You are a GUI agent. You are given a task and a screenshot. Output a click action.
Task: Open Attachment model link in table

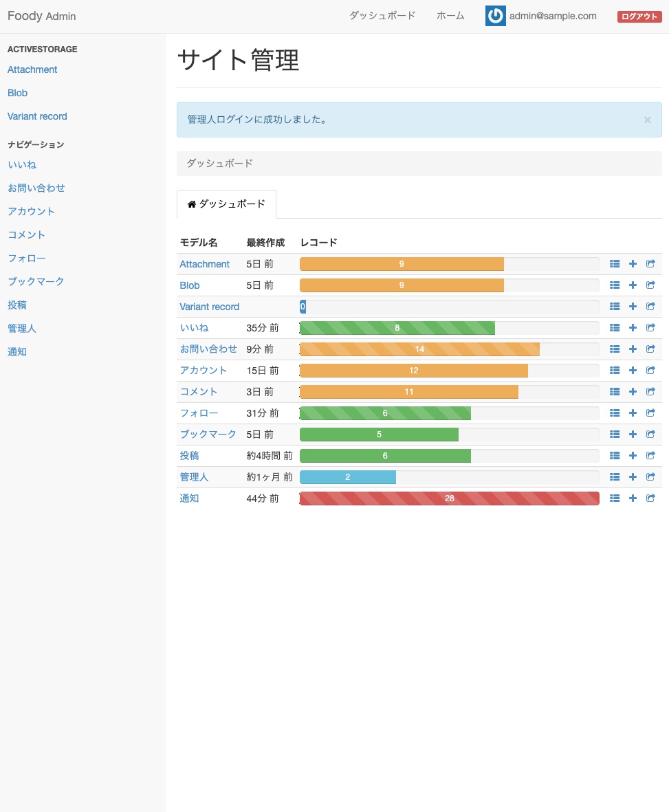[204, 264]
